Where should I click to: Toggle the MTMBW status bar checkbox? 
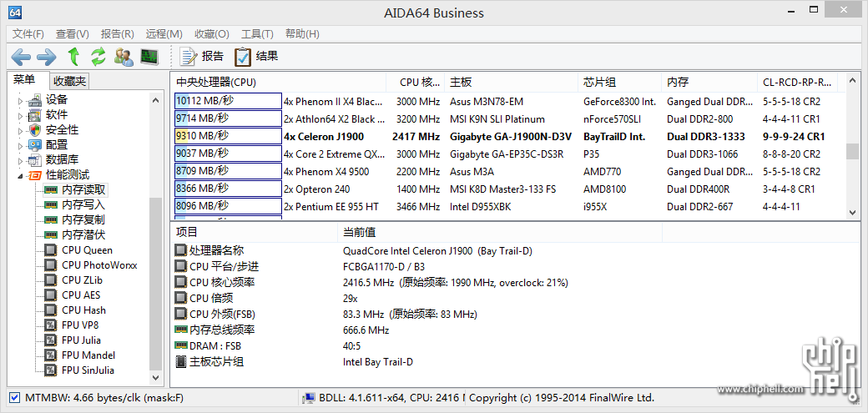point(15,397)
